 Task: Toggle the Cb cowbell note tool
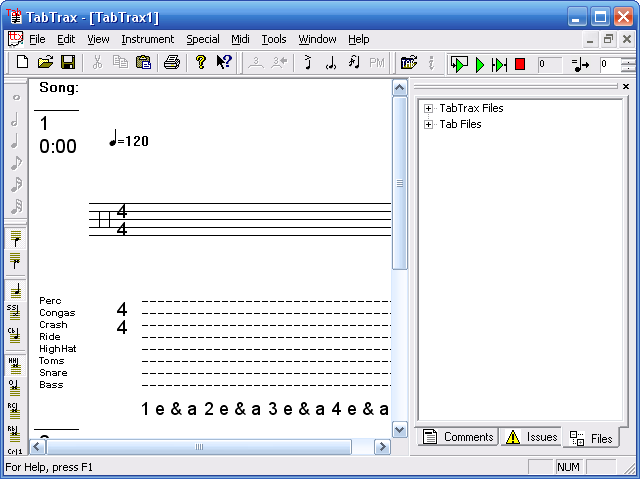[x=14, y=335]
